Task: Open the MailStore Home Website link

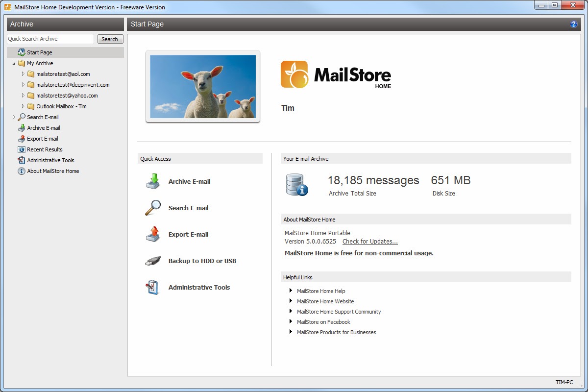Action: (x=325, y=301)
